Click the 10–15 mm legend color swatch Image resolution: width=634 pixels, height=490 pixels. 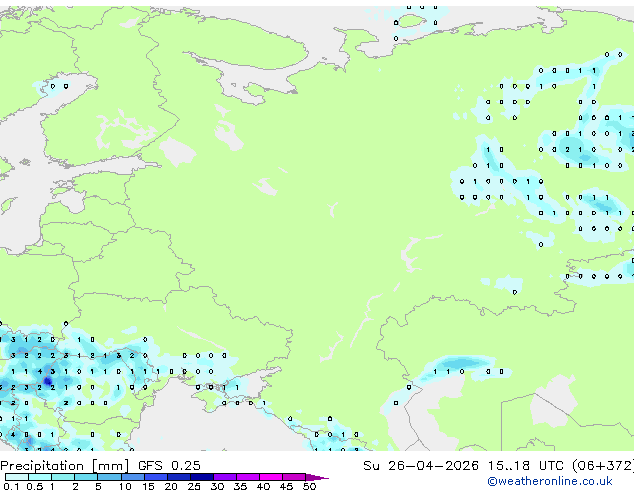[133, 477]
